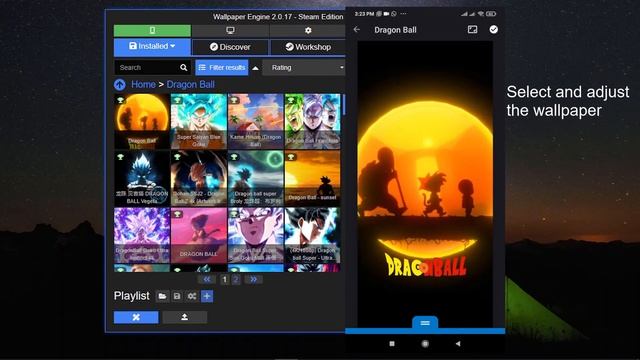Select the DRAGON BALL Vegeta wallpaper
640x360 pixels.
[x=142, y=178]
